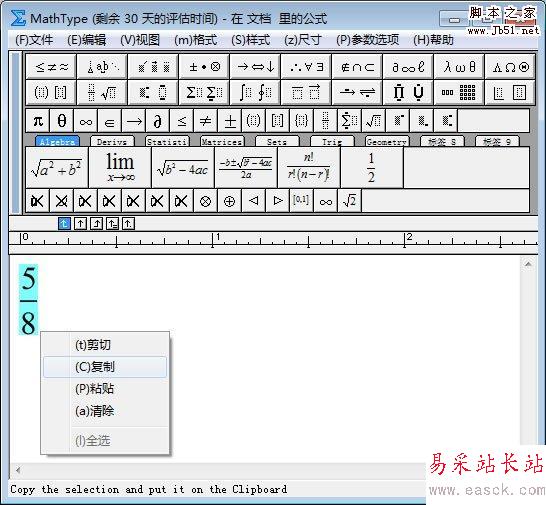Screen dimensions: 546x505
Task: Insert not-equal symbol from small bar
Action: point(206,121)
